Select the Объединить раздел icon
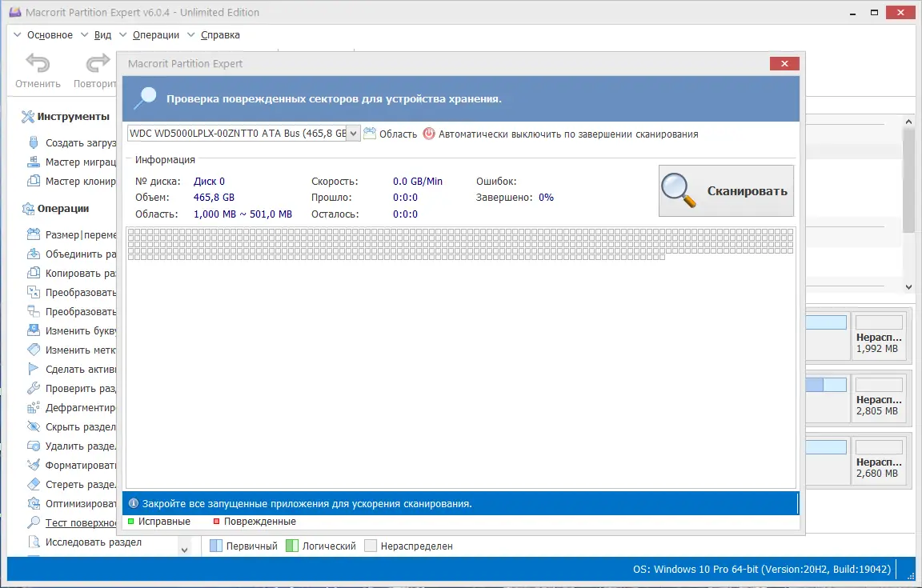 click(34, 254)
